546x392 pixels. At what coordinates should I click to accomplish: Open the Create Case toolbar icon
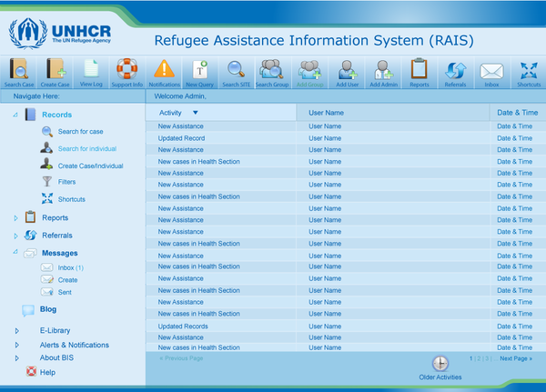56,70
